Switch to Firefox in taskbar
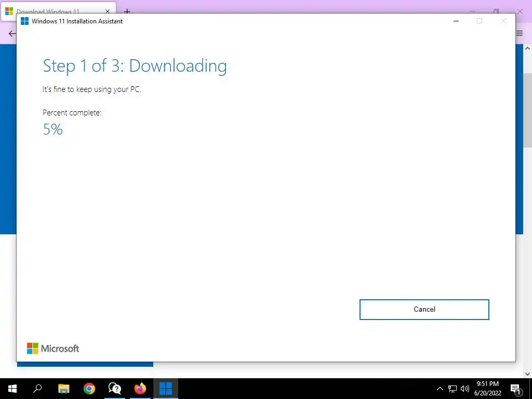The height and width of the screenshot is (399, 532). click(x=140, y=389)
